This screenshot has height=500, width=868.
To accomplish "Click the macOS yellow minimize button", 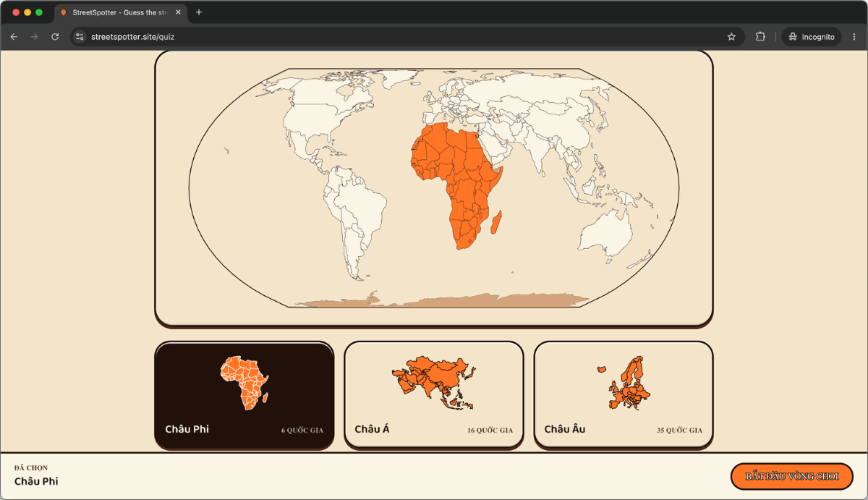I will click(27, 12).
